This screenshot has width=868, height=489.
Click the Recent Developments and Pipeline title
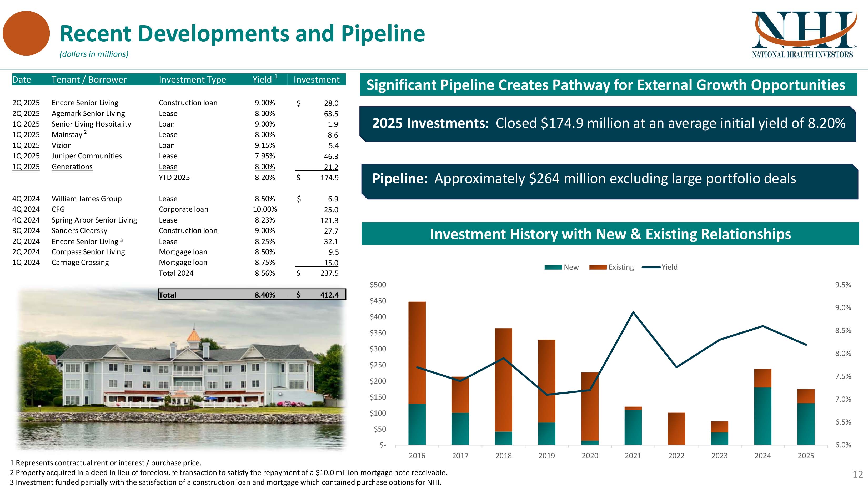point(242,34)
